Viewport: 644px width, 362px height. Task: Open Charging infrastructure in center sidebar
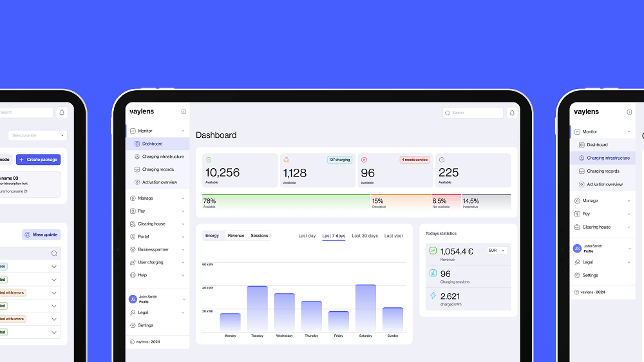158,157
